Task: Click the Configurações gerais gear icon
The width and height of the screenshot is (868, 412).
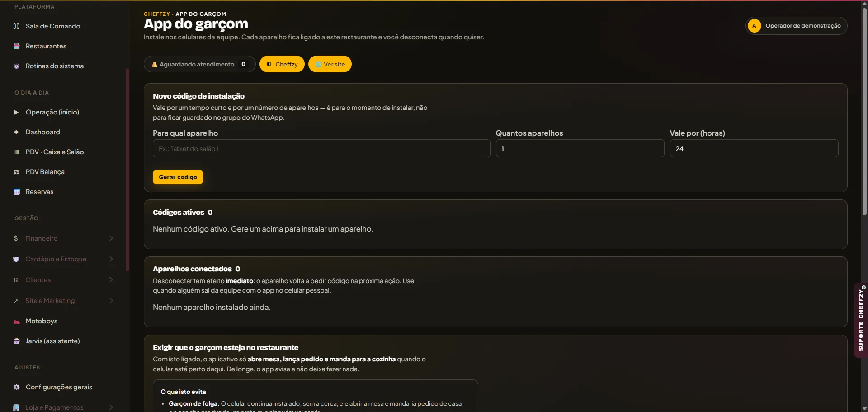Action: tap(16, 387)
